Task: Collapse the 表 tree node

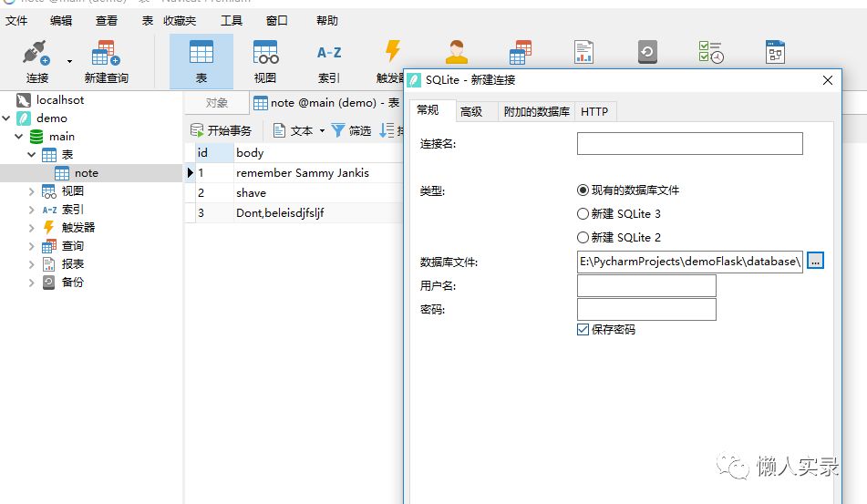Action: pyautogui.click(x=32, y=155)
